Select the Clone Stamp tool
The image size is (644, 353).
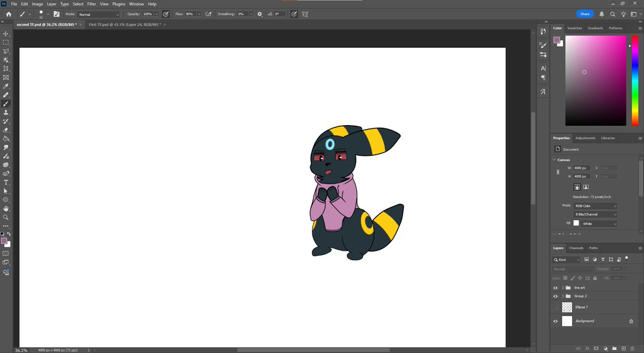pyautogui.click(x=6, y=112)
